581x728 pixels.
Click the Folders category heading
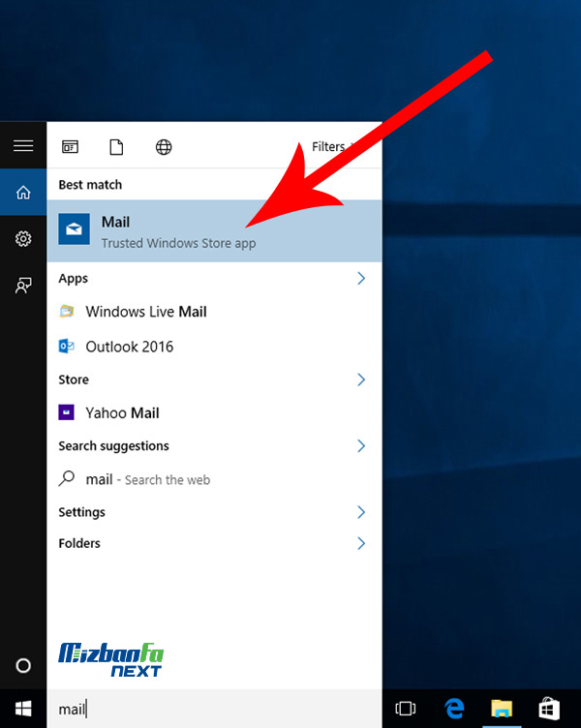(x=79, y=543)
